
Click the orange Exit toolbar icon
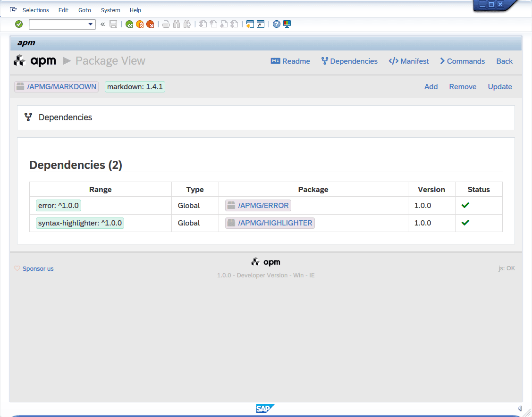pos(139,24)
